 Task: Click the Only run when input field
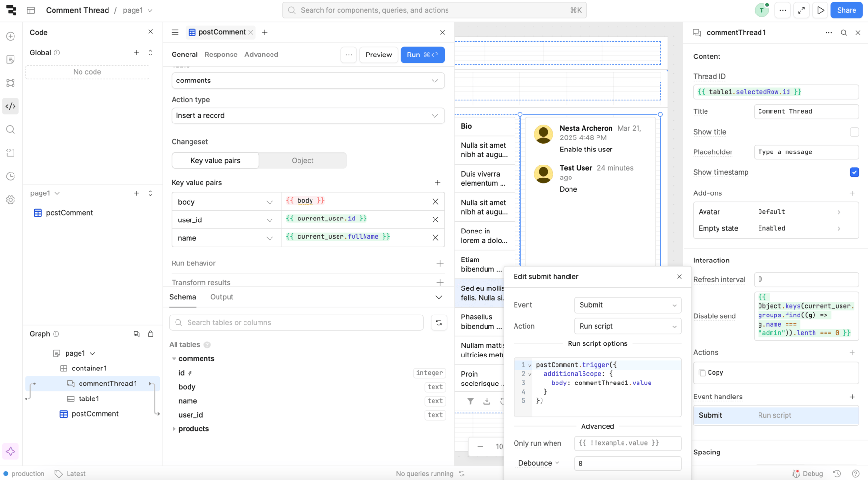(628, 443)
